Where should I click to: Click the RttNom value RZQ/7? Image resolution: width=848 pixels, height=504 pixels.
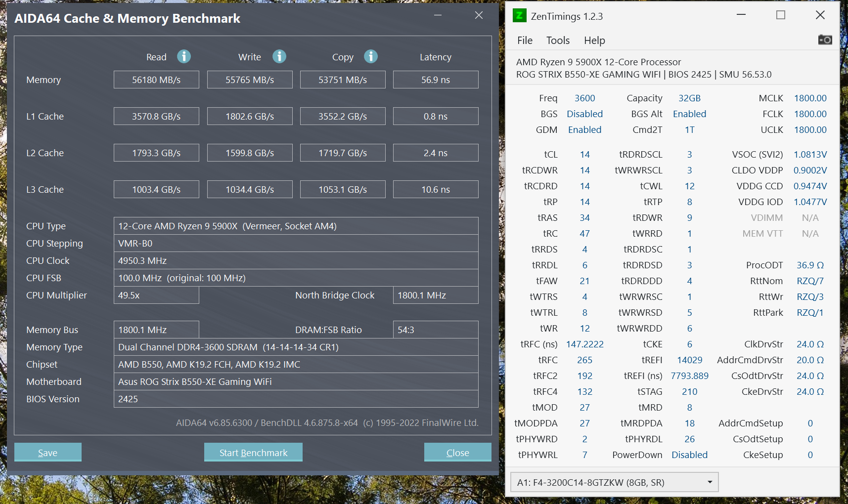pyautogui.click(x=810, y=281)
